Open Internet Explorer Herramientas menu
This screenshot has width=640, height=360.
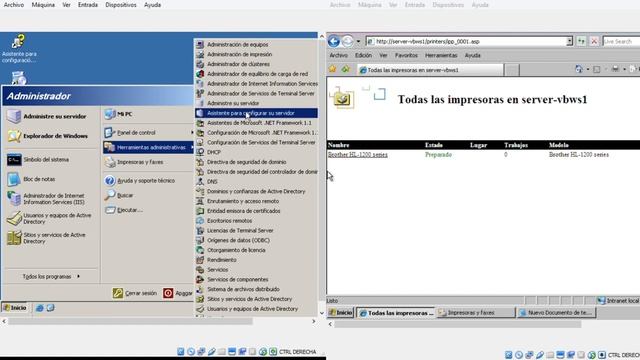[x=441, y=55]
